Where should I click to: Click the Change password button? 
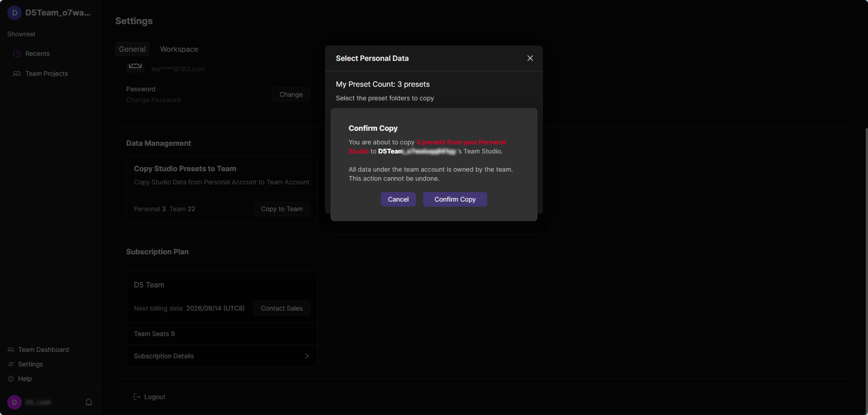click(291, 94)
